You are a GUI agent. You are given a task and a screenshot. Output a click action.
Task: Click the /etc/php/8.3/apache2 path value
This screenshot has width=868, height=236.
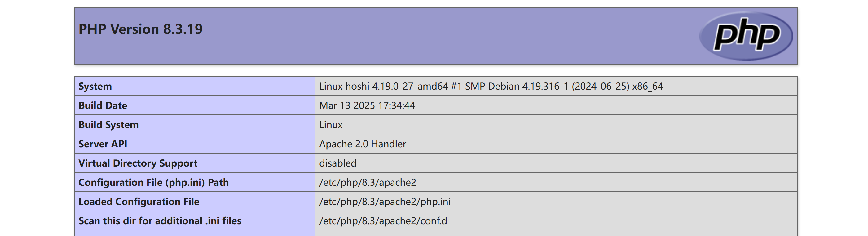tap(368, 182)
